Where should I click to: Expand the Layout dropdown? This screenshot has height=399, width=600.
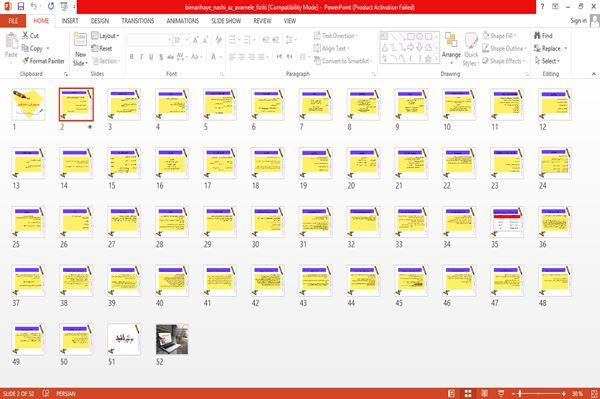tap(105, 36)
